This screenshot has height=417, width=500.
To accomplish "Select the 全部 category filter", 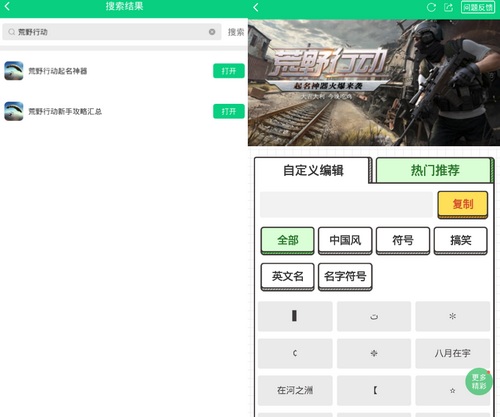I will pyautogui.click(x=287, y=240).
